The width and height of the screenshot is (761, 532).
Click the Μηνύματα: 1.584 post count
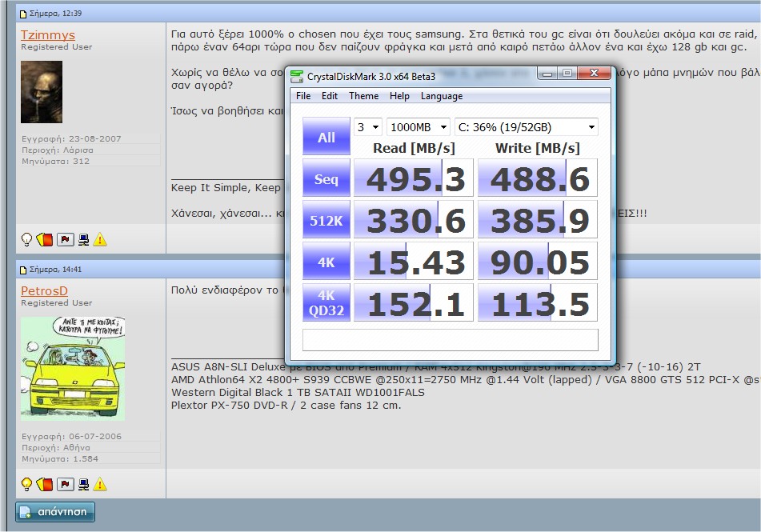click(60, 459)
